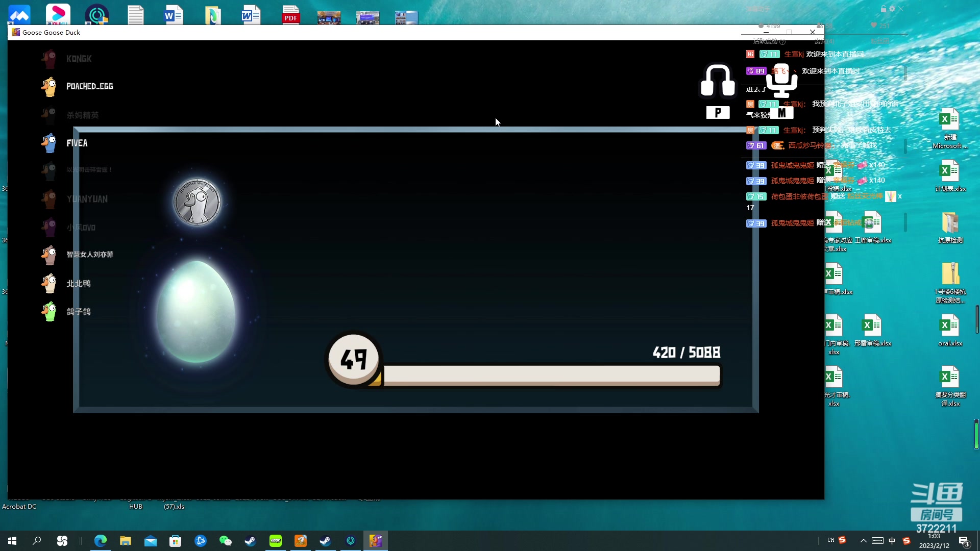Click 鸽子鸽's green goose avatar
This screenshot has width=980, height=551.
(x=49, y=312)
